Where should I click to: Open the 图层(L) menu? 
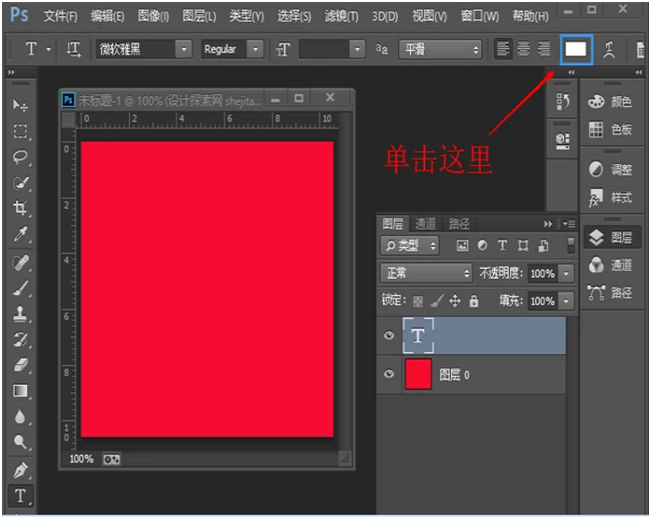(x=199, y=16)
